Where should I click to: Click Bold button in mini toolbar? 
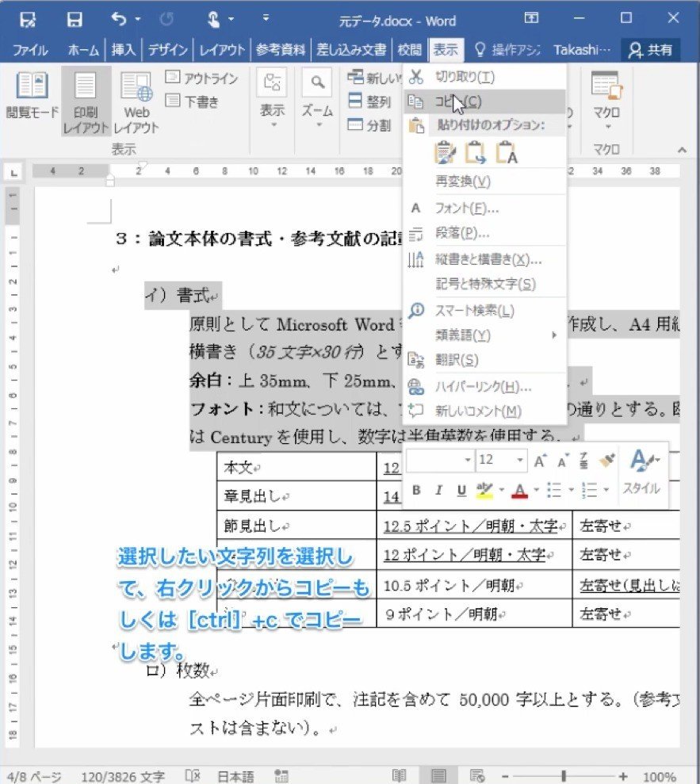tap(416, 490)
